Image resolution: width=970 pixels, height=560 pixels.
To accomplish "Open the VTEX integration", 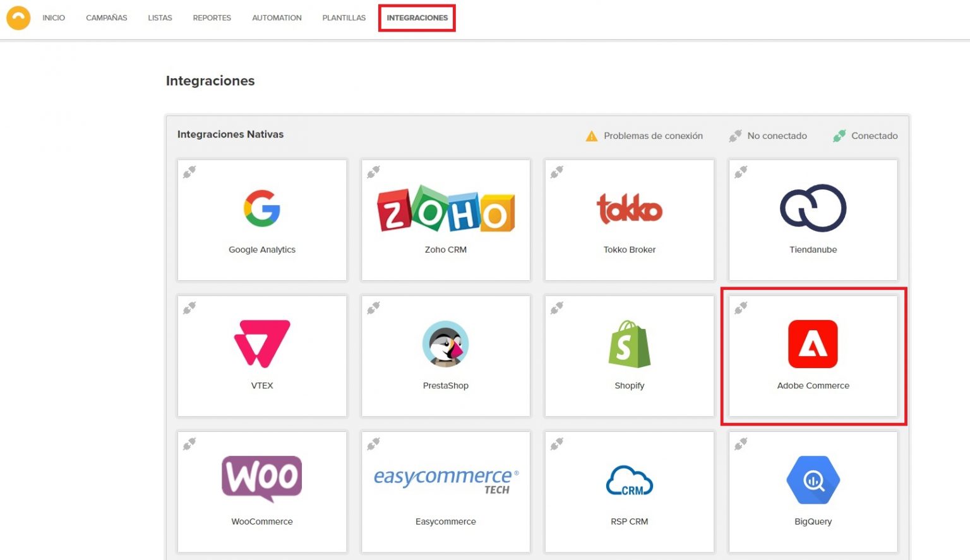I will pos(261,355).
